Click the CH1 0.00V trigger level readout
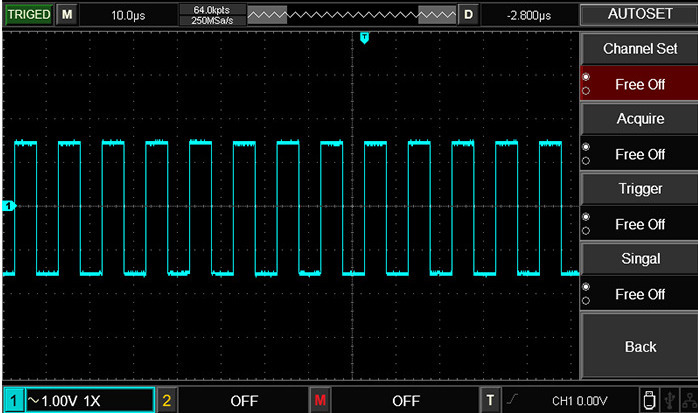Image resolution: width=698 pixels, height=413 pixels. point(580,401)
